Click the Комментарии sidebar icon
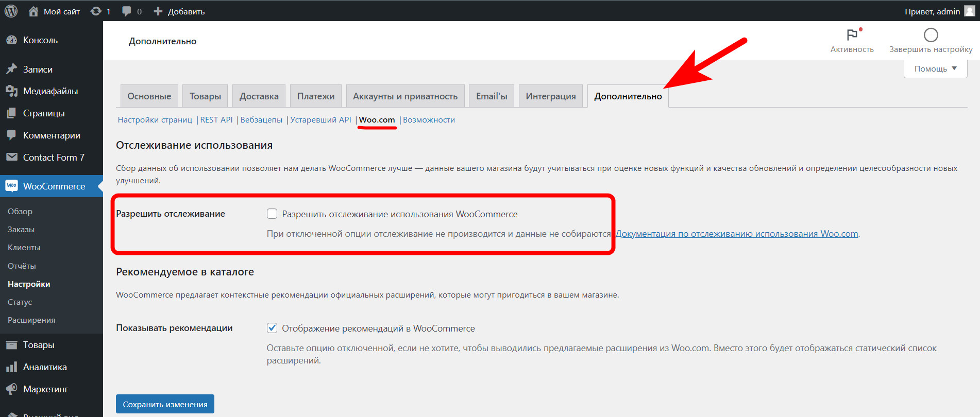 point(11,135)
